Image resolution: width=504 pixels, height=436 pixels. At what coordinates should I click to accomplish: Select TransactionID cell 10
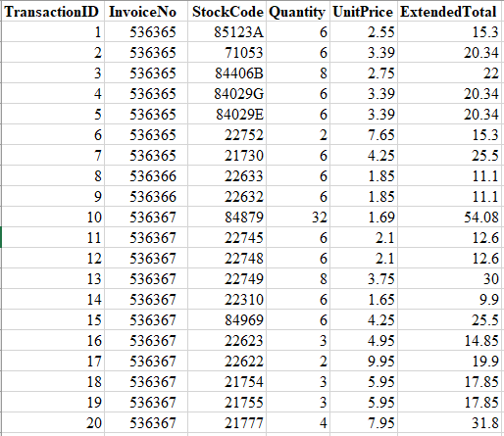53,218
